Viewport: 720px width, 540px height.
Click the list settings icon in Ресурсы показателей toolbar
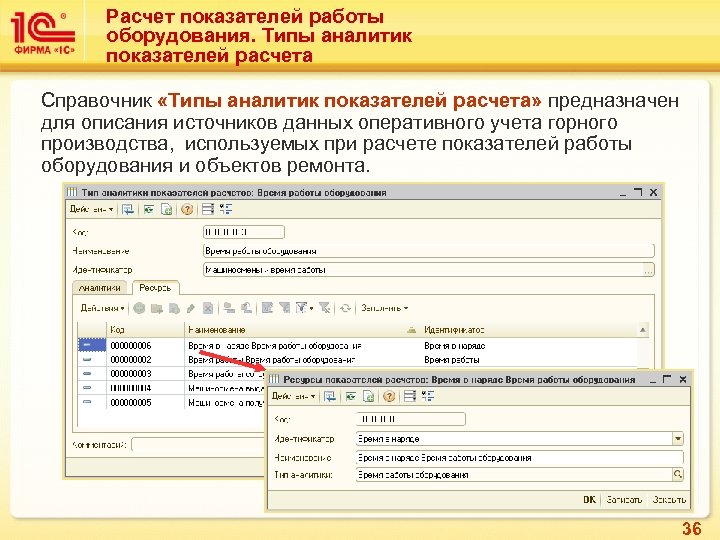(410, 396)
